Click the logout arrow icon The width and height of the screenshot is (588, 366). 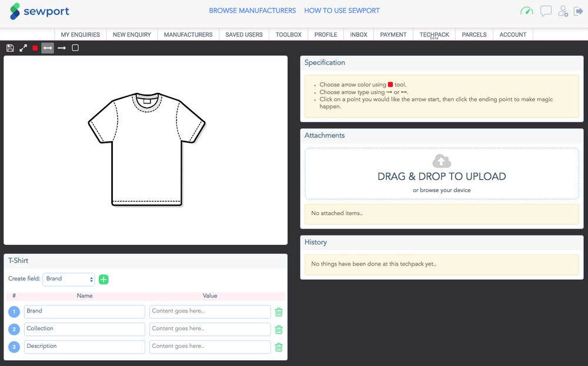[579, 11]
